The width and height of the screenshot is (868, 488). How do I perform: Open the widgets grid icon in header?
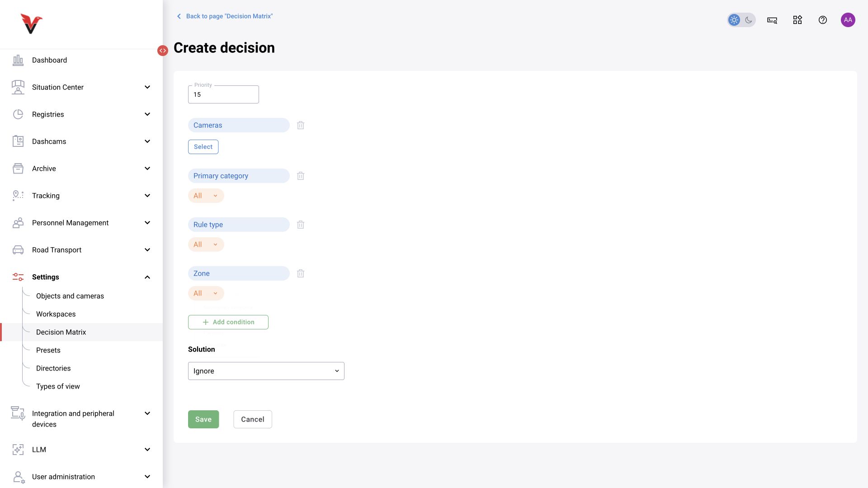coord(797,20)
